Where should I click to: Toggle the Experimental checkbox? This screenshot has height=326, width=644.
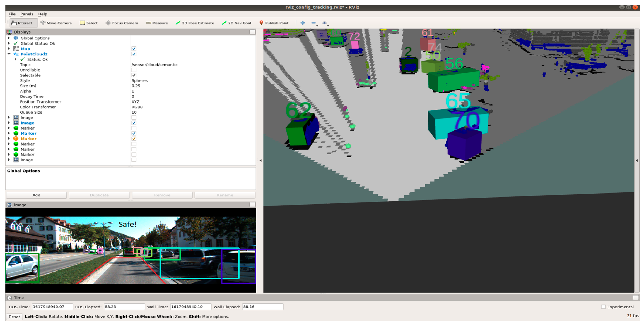(603, 307)
